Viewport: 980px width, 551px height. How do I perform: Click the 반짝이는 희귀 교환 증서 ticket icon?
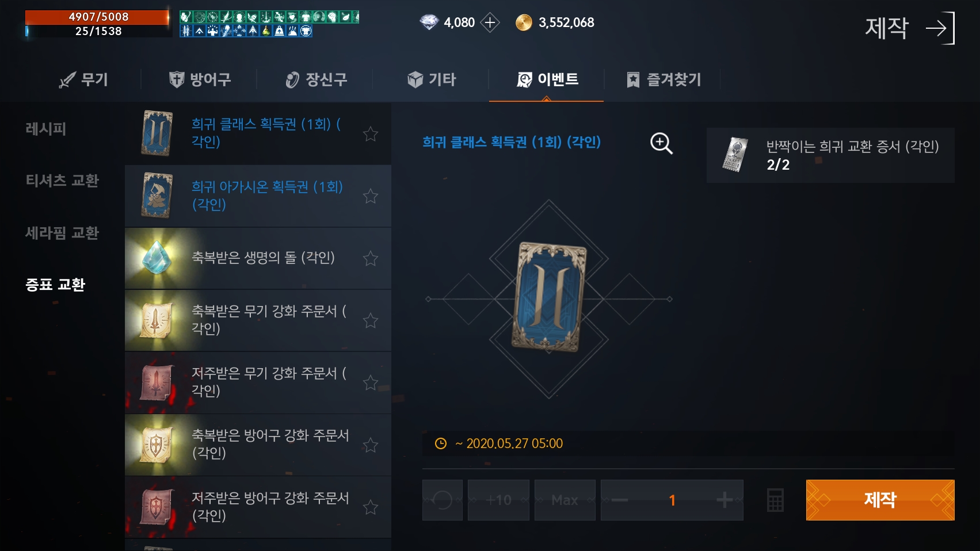(735, 155)
